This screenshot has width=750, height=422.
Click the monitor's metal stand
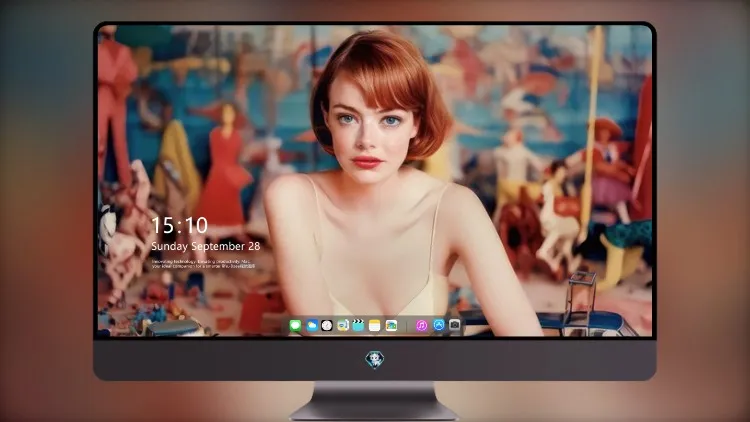pyautogui.click(x=374, y=401)
